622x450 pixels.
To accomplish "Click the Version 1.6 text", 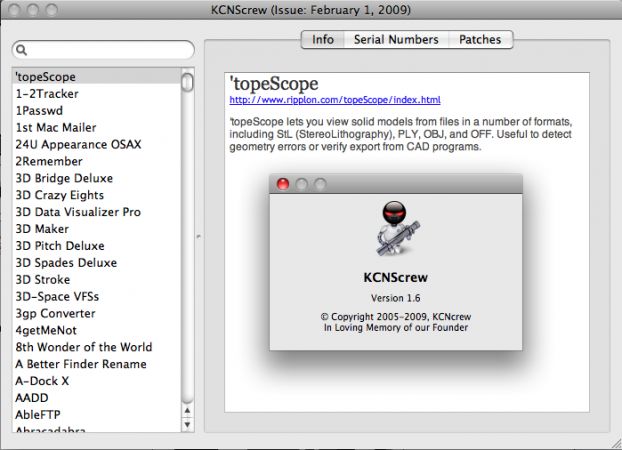I will (x=395, y=298).
